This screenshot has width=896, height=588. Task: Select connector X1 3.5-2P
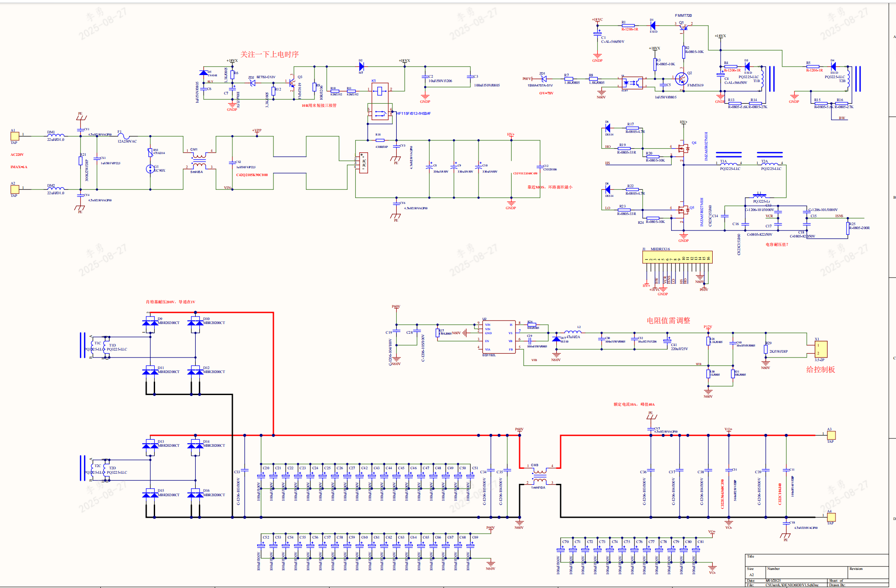[821, 349]
